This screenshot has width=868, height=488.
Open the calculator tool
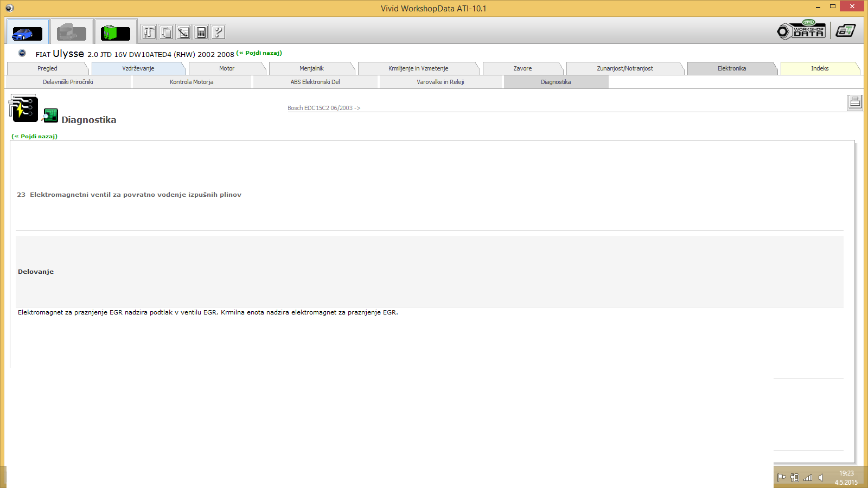coord(201,33)
